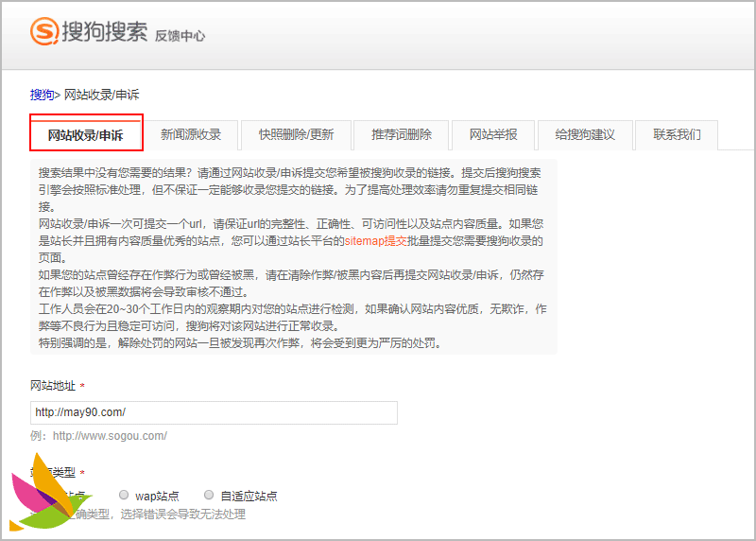Click the 网站地址 URL input field
This screenshot has height=541, width=756.
click(214, 412)
